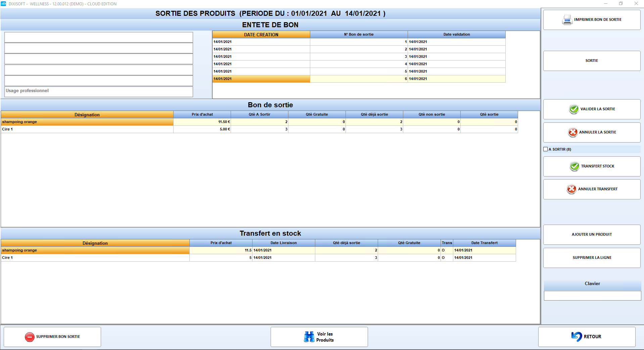Click the red X icon on Annuler Transfert
Image resolution: width=644 pixels, height=350 pixels.
point(571,189)
